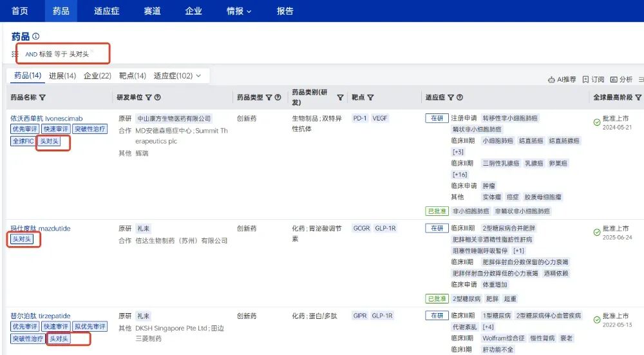
Task: Expand the [+16] more indications for Ivonescimab
Action: (x=460, y=175)
